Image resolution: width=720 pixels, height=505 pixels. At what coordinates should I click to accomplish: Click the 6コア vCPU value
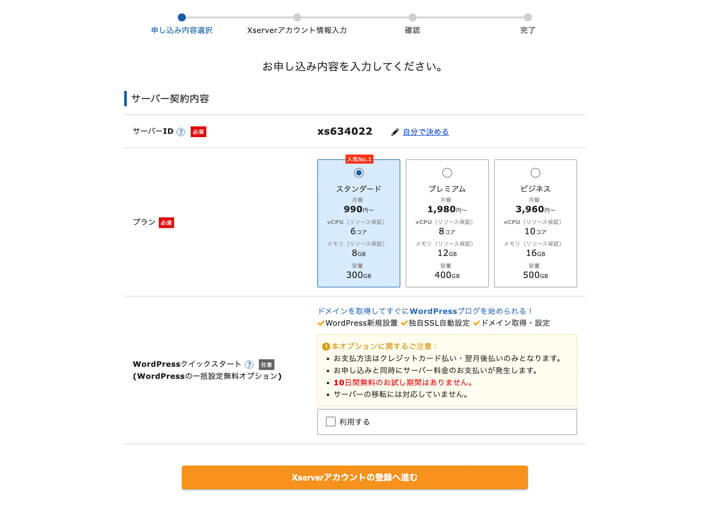359,231
